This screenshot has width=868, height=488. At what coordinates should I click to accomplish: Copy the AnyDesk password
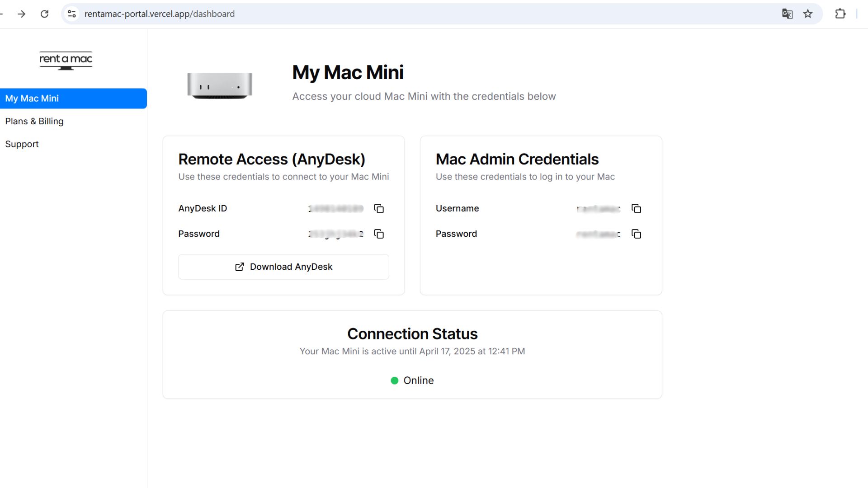[379, 234]
